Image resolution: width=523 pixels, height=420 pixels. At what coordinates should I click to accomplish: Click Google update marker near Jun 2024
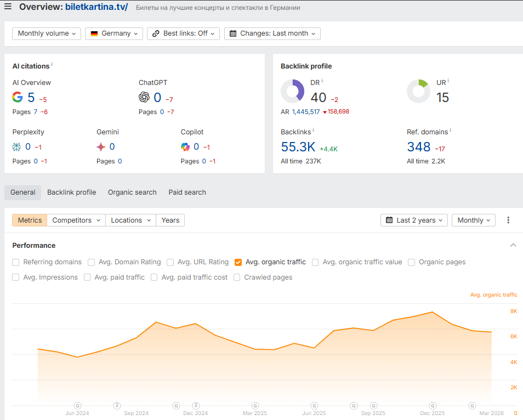(77, 406)
